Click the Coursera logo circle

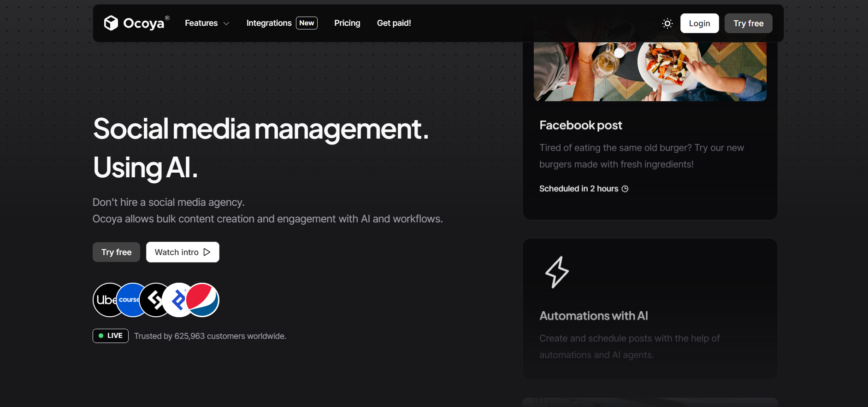[129, 300]
